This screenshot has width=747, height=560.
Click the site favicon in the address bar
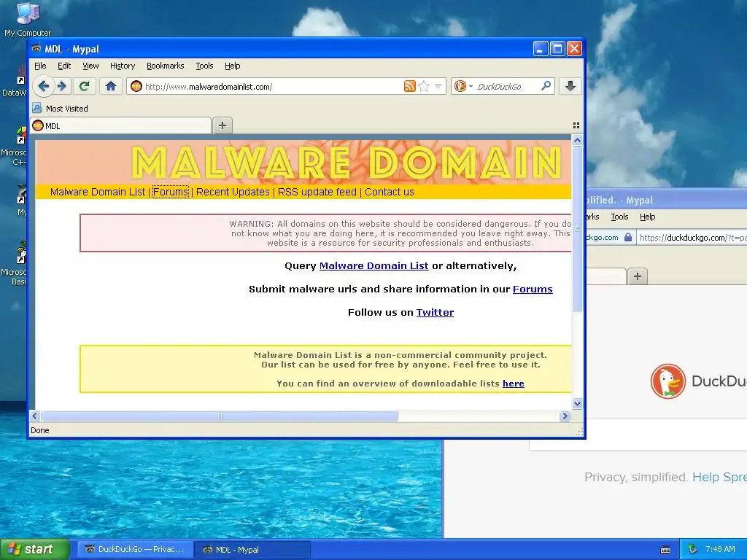[x=136, y=86]
